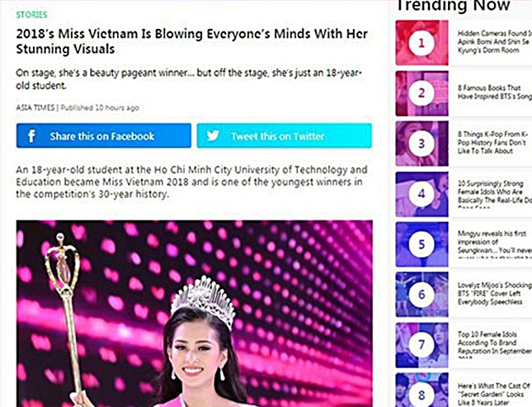Share this on Facebook button
The height and width of the screenshot is (407, 532).
pos(103,135)
